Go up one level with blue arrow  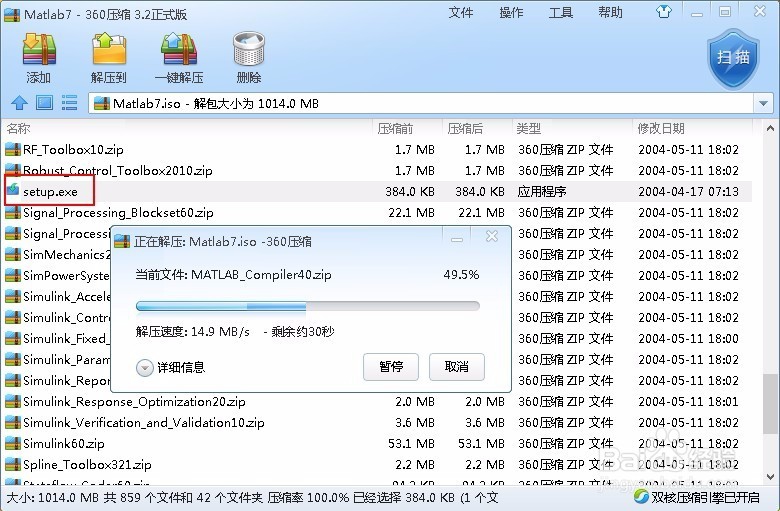(x=19, y=103)
